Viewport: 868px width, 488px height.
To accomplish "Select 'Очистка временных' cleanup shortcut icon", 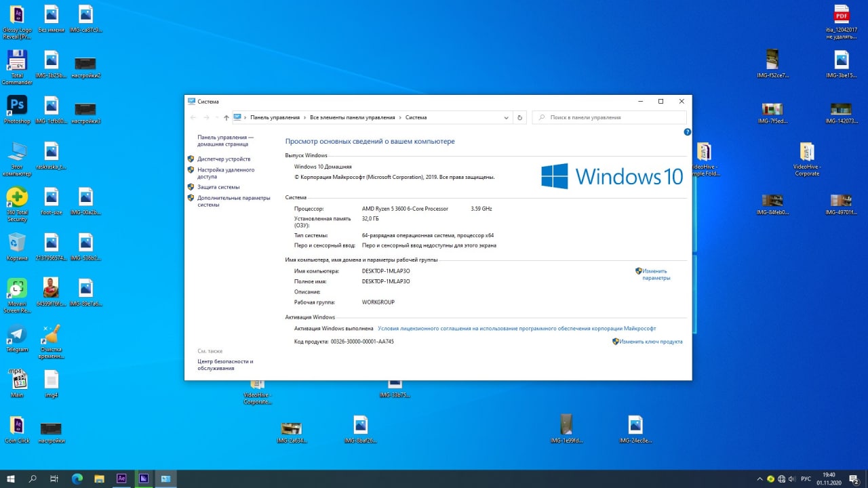I will (51, 342).
